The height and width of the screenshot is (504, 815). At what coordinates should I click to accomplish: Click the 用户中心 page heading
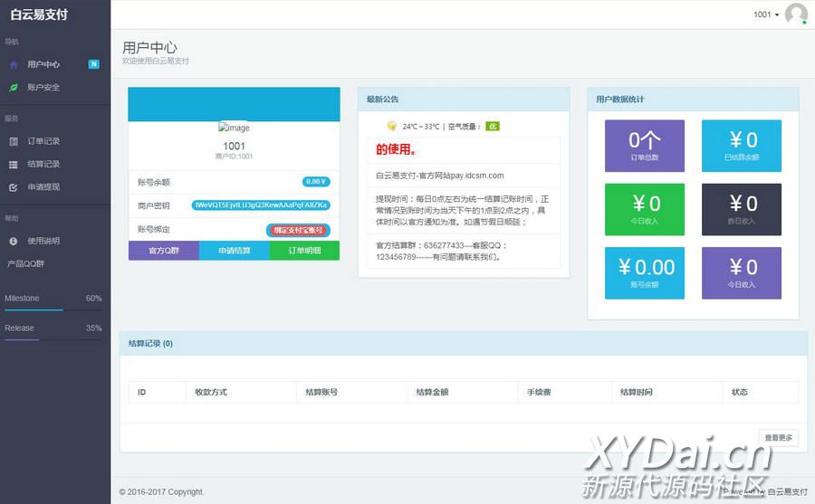(149, 48)
